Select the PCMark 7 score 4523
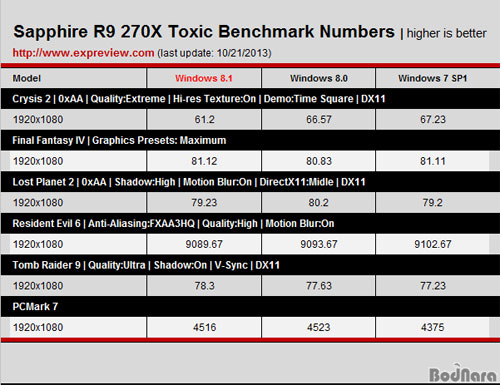 tap(319, 327)
